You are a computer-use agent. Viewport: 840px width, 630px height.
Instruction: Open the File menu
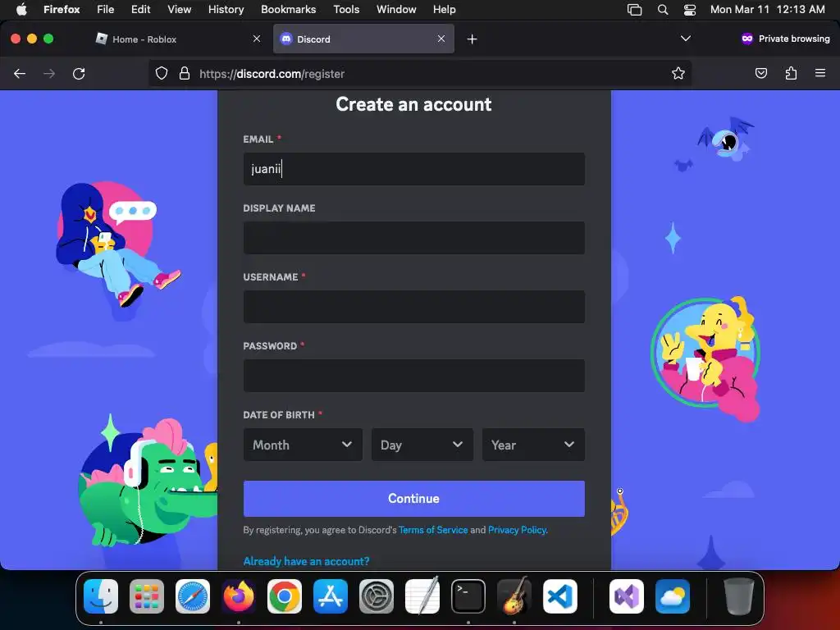(x=105, y=9)
